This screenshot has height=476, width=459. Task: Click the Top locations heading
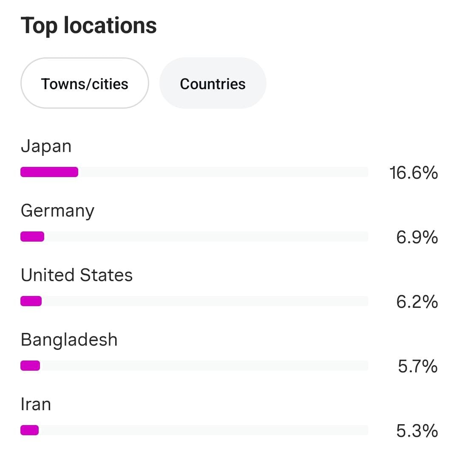point(89,25)
